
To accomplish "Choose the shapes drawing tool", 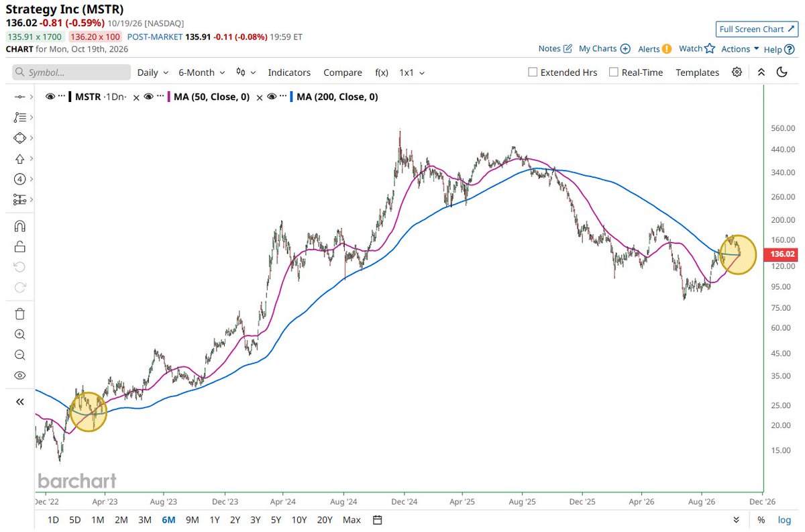I will point(19,138).
